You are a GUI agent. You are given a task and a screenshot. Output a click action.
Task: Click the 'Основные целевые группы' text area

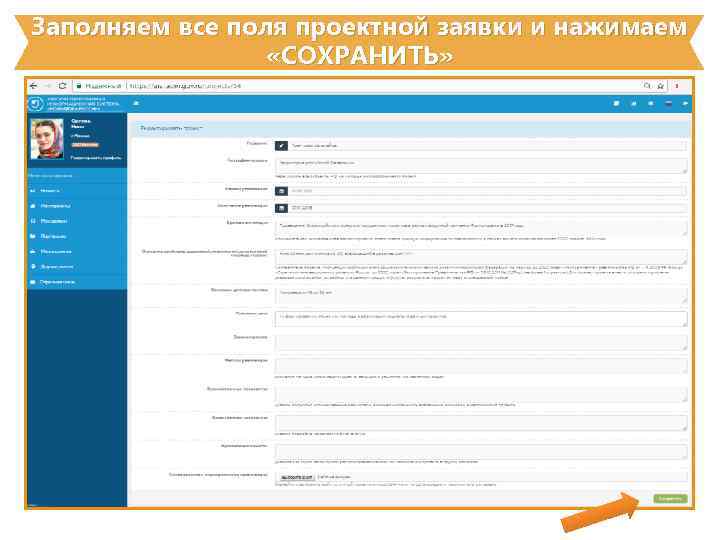pyautogui.click(x=481, y=295)
